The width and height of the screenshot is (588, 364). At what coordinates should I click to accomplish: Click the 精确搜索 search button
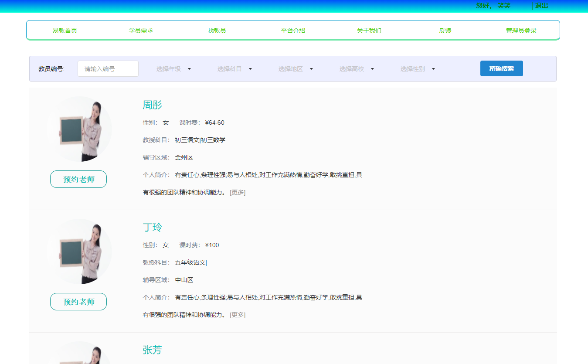tap(501, 68)
